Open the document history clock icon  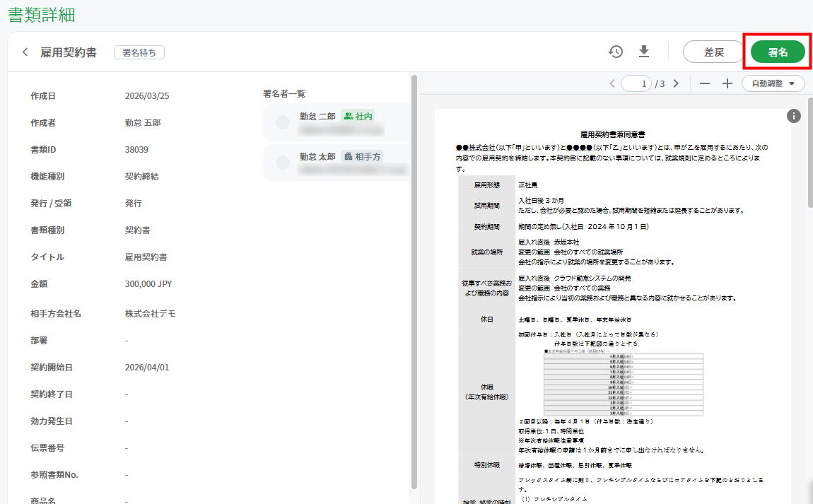[616, 52]
